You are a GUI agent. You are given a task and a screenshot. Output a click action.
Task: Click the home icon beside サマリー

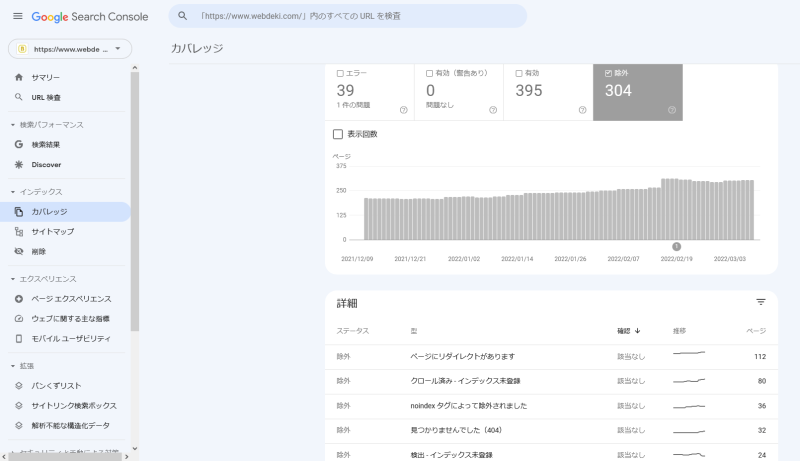coord(19,77)
